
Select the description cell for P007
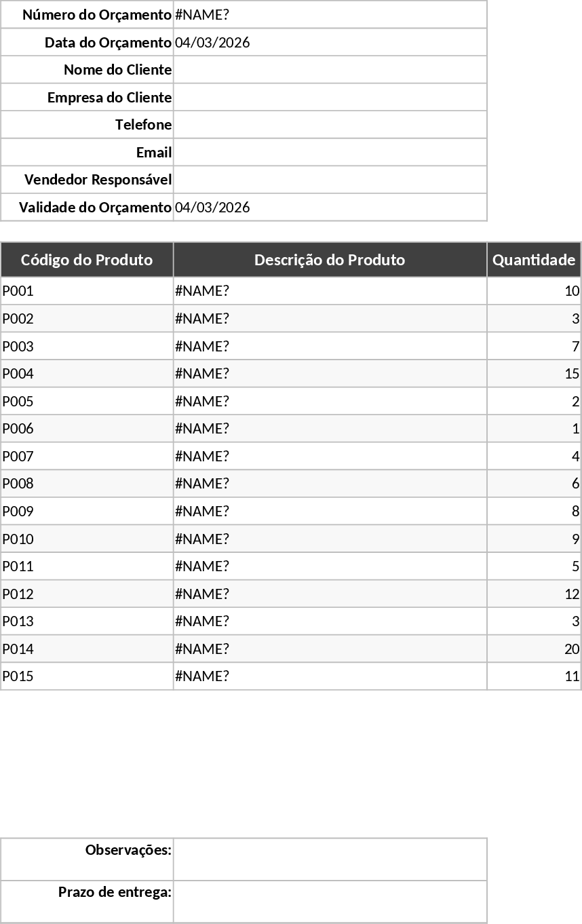tap(330, 457)
